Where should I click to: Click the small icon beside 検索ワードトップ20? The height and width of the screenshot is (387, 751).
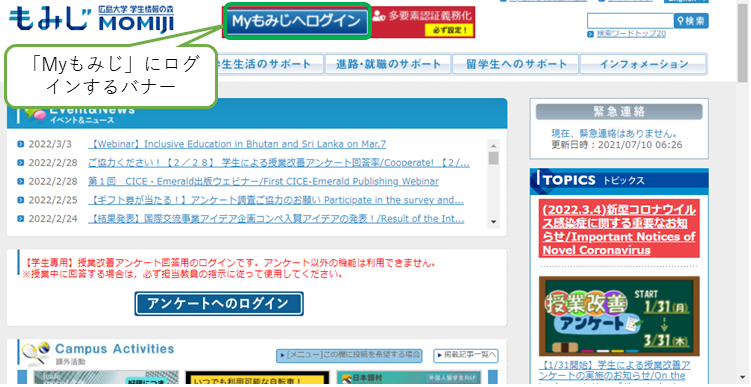tap(591, 34)
